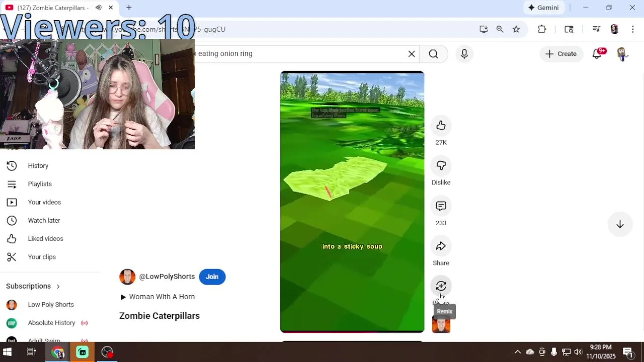Go to next short with down arrow
644x362 pixels.
620,224
